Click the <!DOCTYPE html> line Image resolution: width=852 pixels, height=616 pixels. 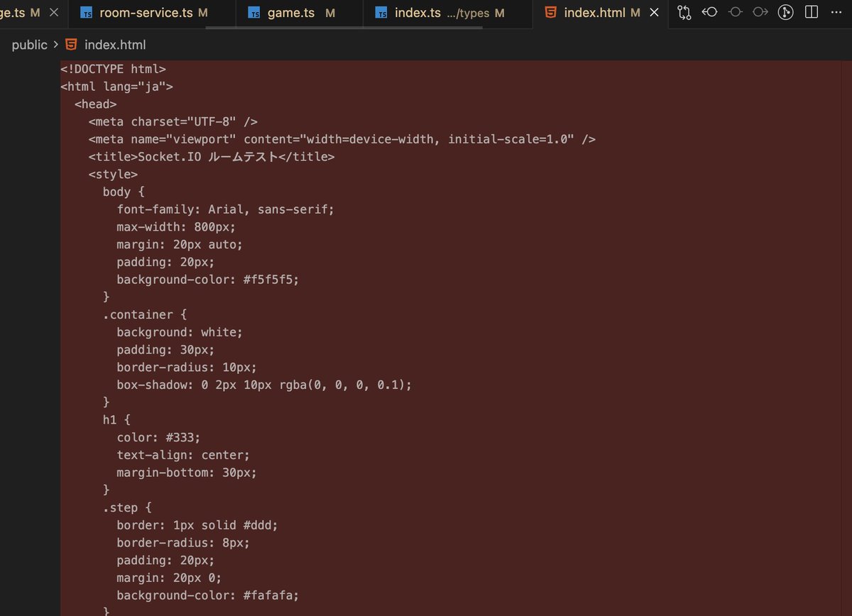[x=114, y=69]
